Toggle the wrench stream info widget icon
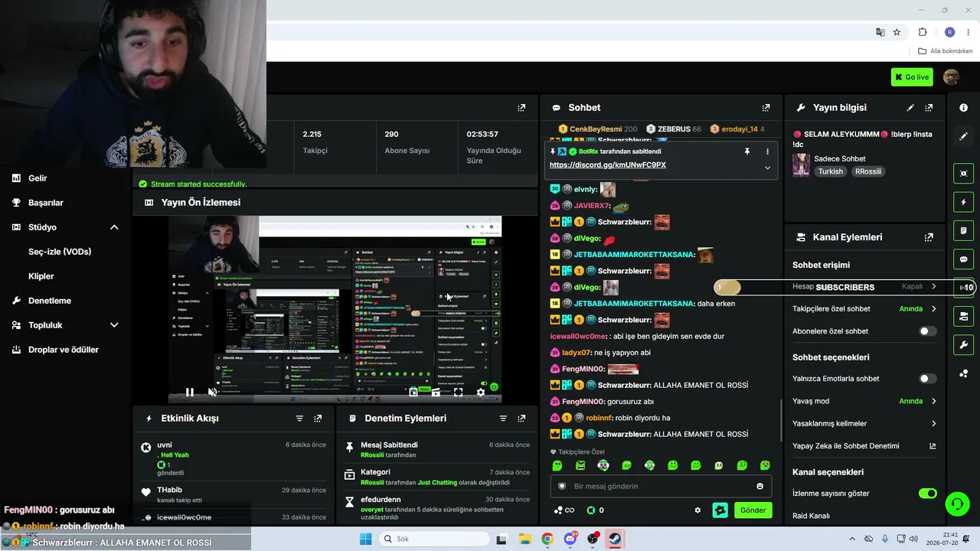Viewport: 980px width, 551px height. point(963,344)
